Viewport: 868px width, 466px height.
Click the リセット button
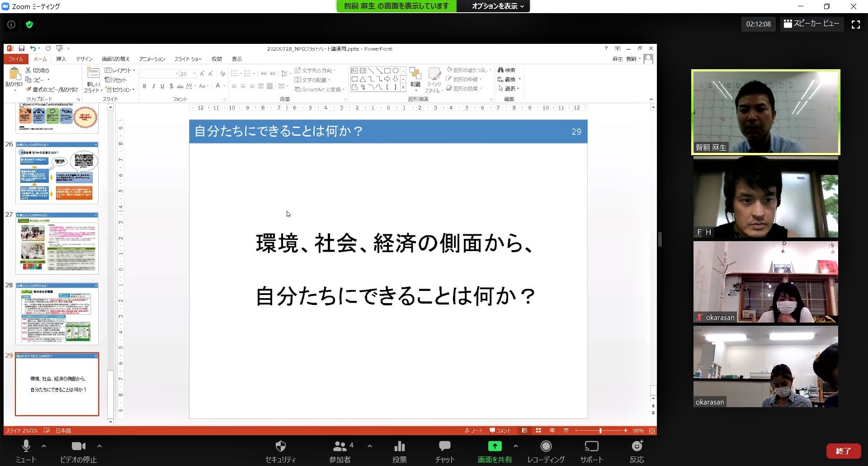point(116,80)
